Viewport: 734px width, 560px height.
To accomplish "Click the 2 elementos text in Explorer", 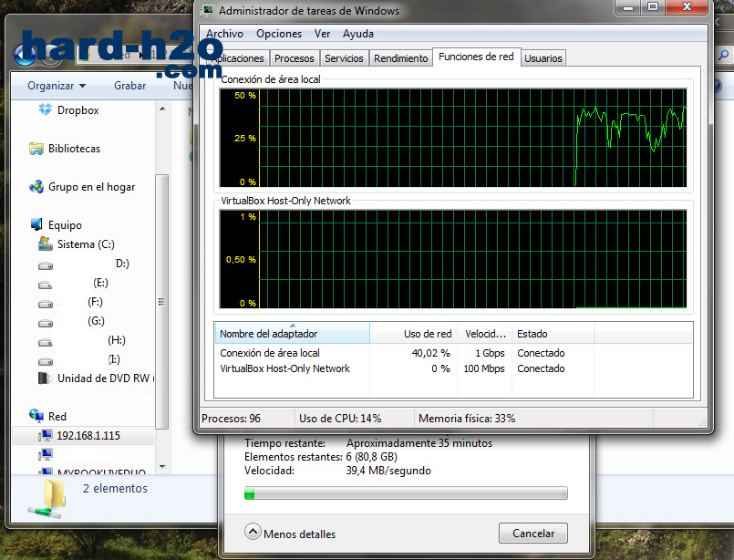I will click(115, 488).
